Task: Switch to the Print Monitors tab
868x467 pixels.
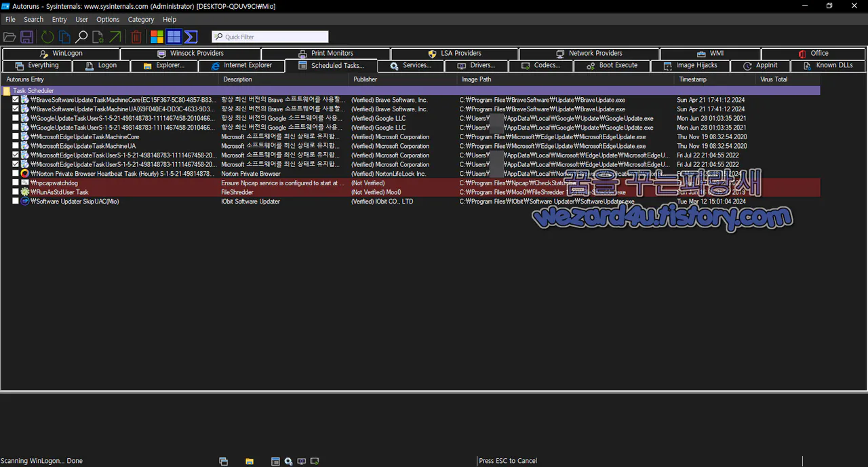Action: point(325,54)
